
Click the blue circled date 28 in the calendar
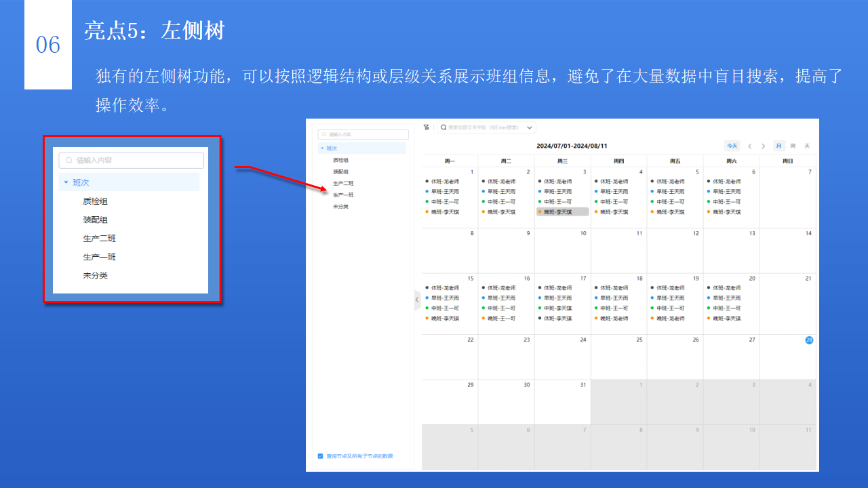tap(808, 340)
